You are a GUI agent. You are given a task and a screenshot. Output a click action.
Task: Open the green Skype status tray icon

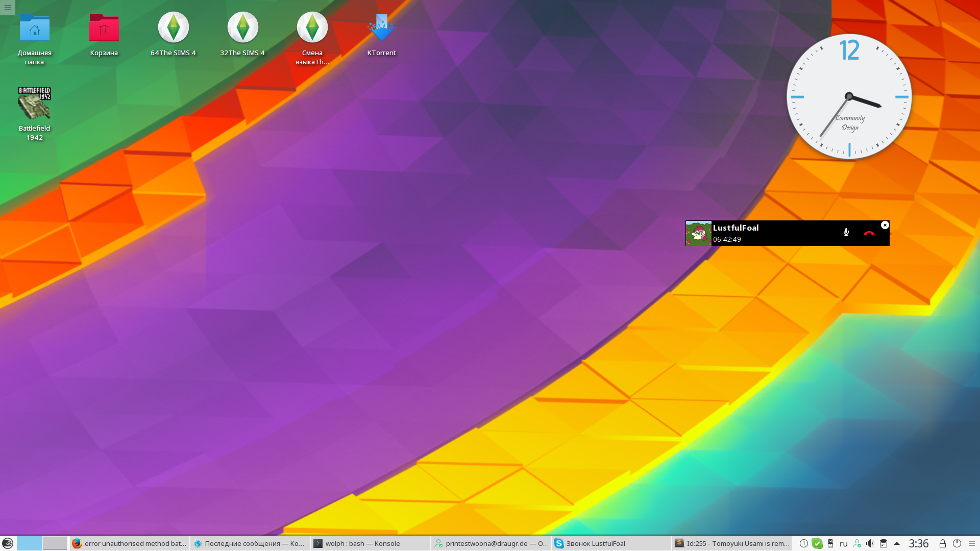817,543
